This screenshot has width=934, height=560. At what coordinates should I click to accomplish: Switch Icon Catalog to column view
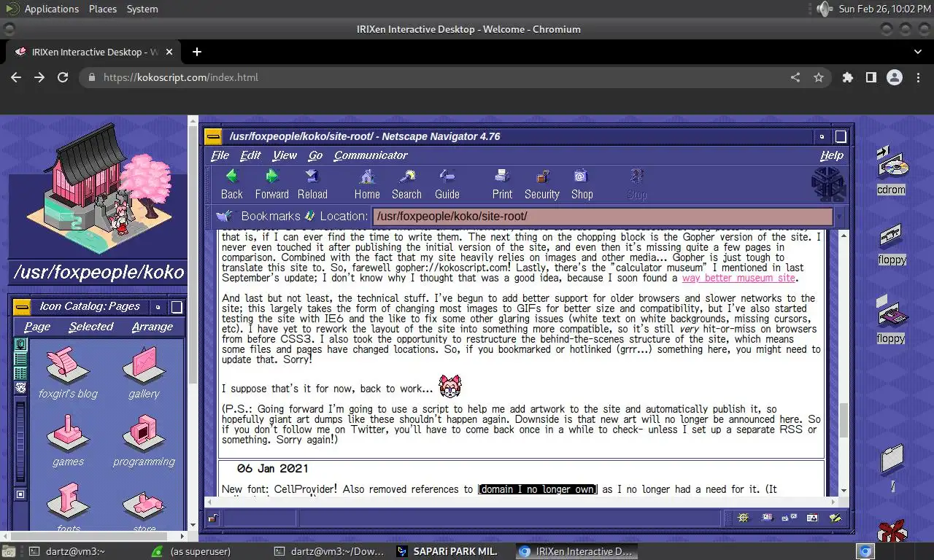point(20,373)
